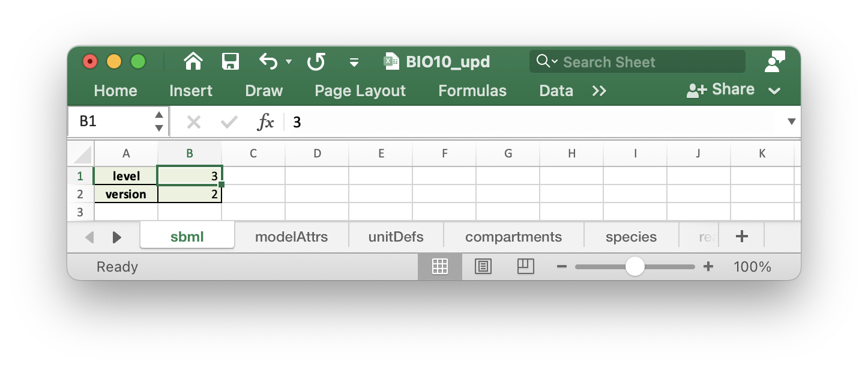Show more ribbon tabs with the double chevron
The image size is (868, 369).
tap(599, 91)
